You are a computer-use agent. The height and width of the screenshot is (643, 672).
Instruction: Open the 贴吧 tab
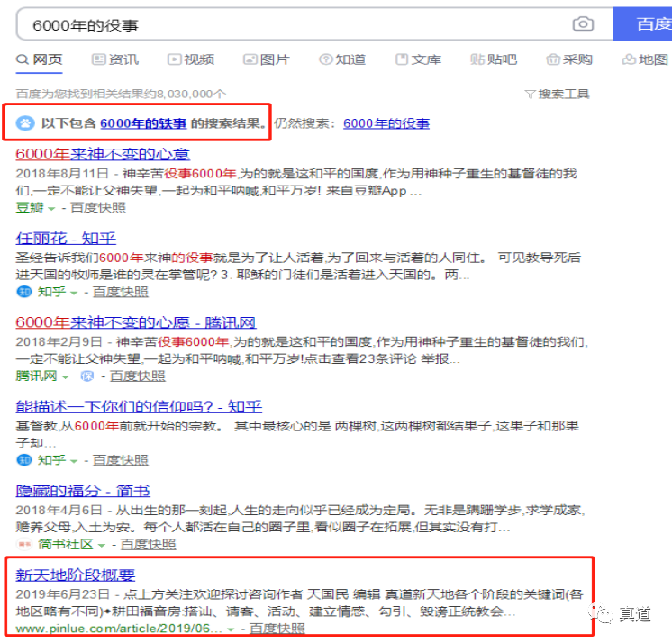click(x=494, y=59)
